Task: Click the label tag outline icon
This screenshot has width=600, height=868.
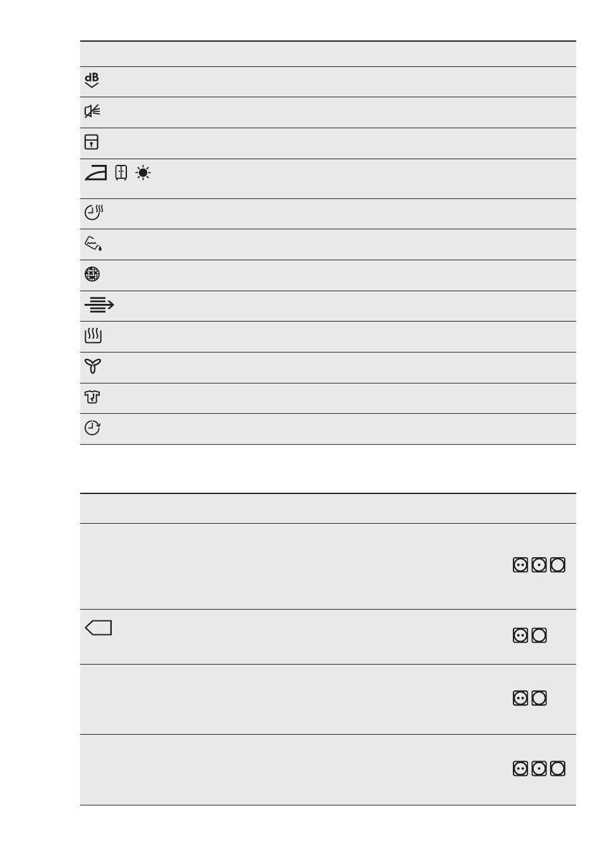Action: tap(98, 628)
